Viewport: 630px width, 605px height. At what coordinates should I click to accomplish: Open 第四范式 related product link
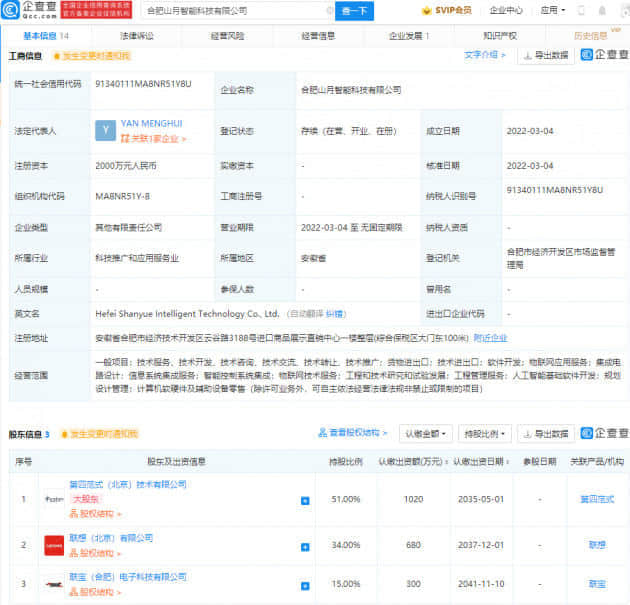(x=597, y=499)
